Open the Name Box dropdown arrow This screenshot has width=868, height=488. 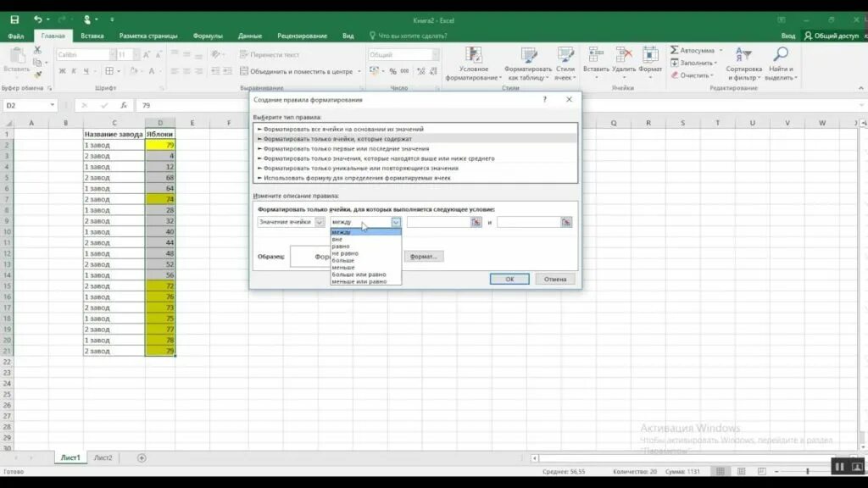tap(52, 105)
